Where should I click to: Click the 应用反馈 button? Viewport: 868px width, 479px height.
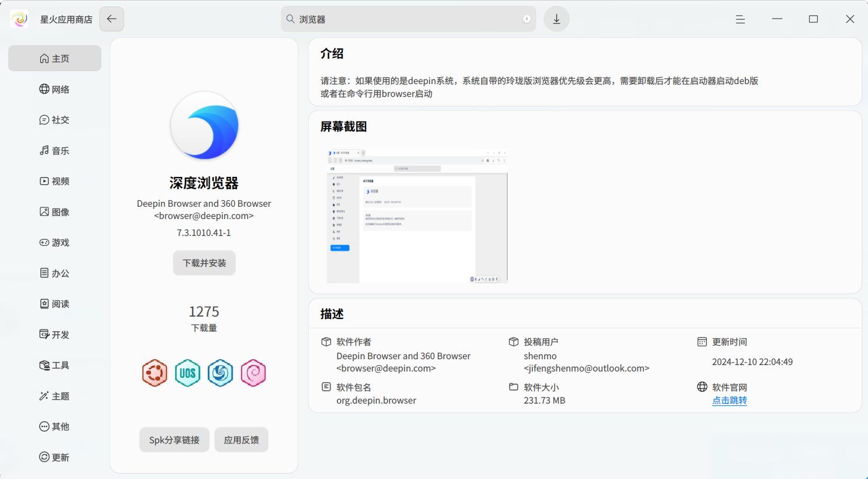tap(242, 440)
